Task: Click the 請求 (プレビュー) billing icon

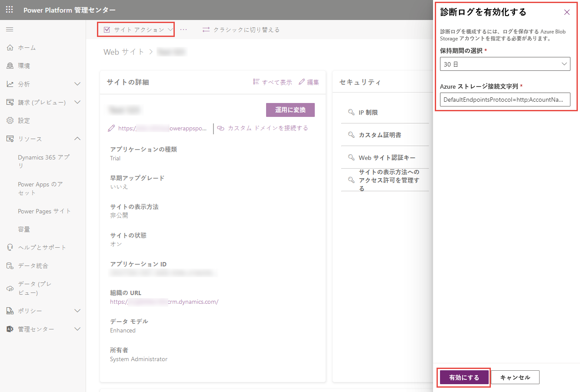Action: (x=10, y=102)
